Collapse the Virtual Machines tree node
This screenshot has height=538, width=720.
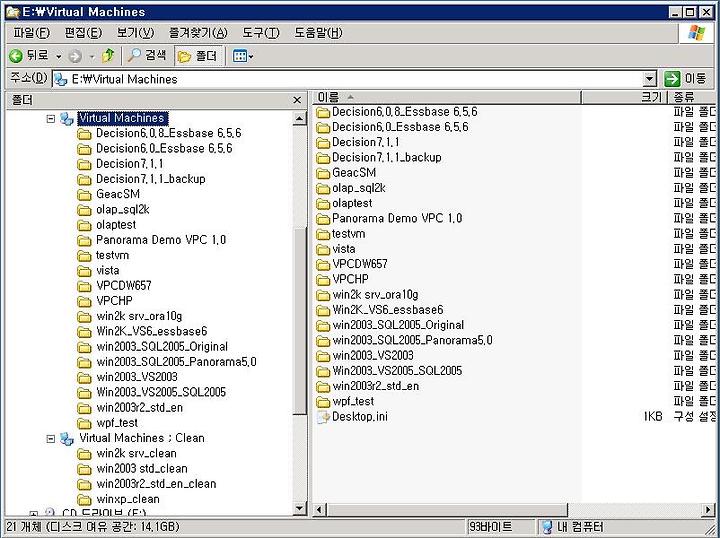tap(51, 119)
